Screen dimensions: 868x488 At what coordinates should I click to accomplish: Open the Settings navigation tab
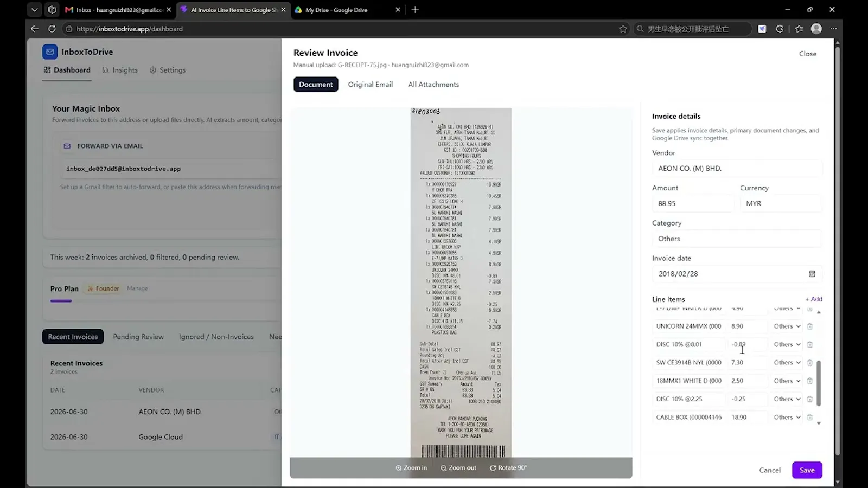click(x=168, y=70)
